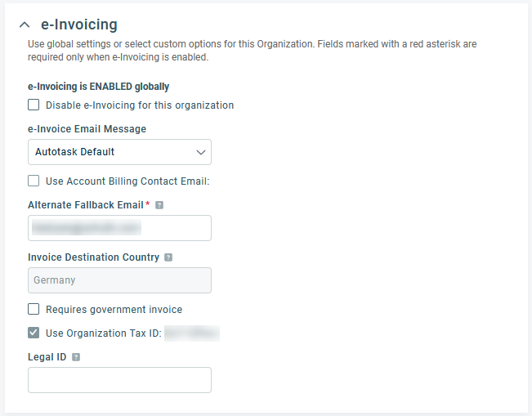Click the Germany destination country field

point(119,280)
